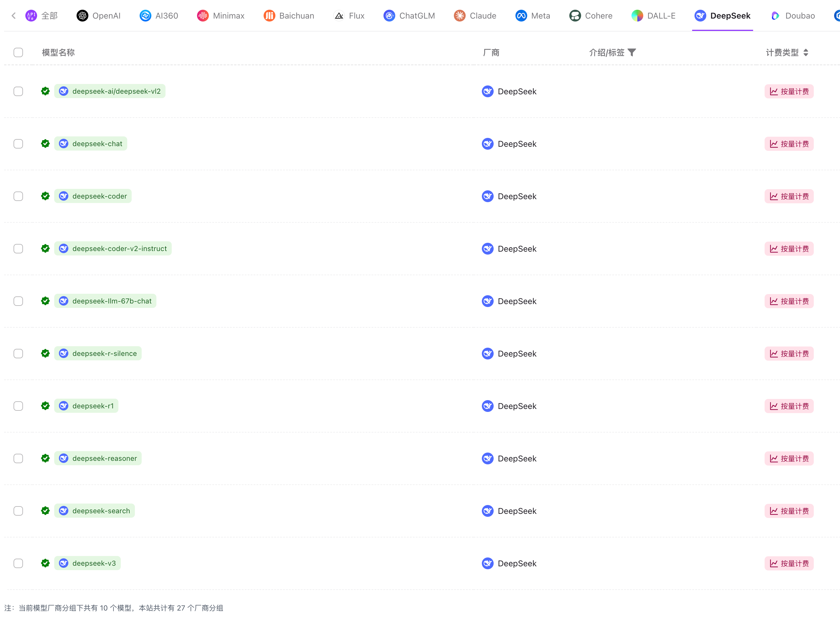Click the back arrow in the vendor tab bar
Image resolution: width=840 pixels, height=627 pixels.
coord(14,16)
